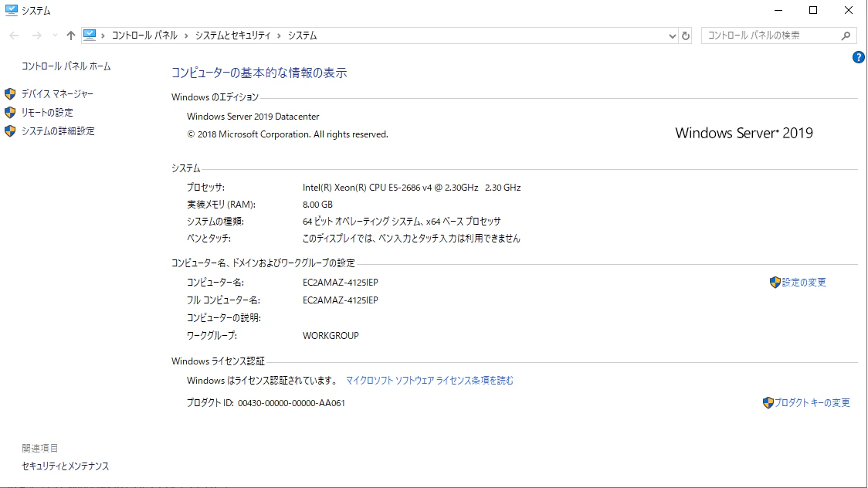Refresh the address bar view

[x=685, y=36]
